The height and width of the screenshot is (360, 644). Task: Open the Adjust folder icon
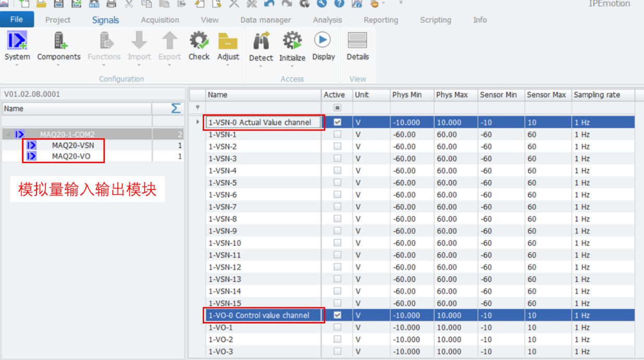228,41
